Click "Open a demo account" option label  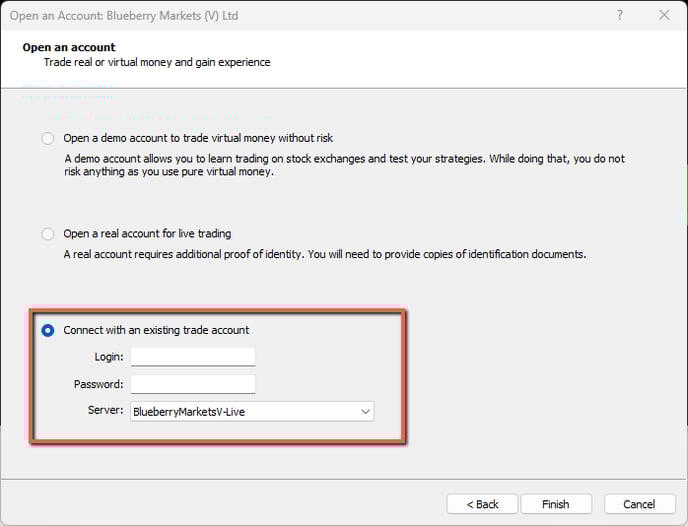coord(198,138)
